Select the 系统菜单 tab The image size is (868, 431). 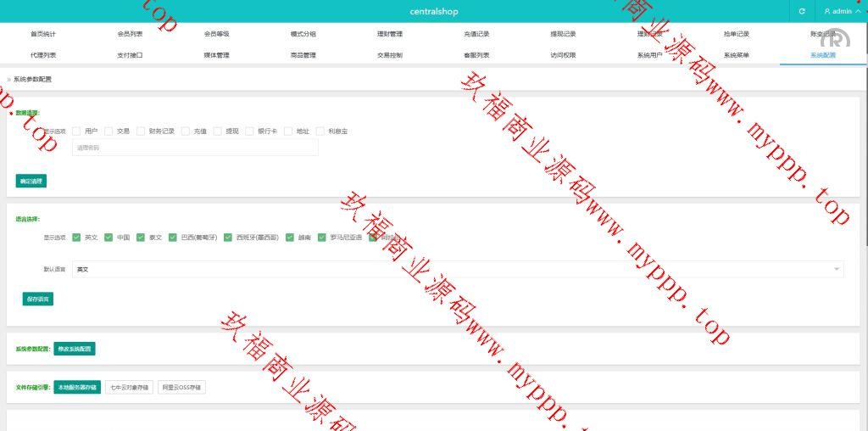(x=736, y=55)
